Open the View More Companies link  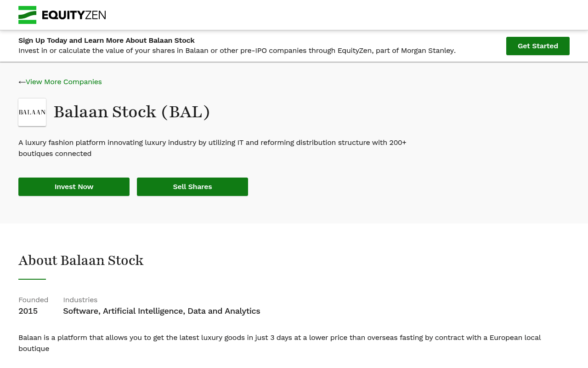click(x=64, y=82)
